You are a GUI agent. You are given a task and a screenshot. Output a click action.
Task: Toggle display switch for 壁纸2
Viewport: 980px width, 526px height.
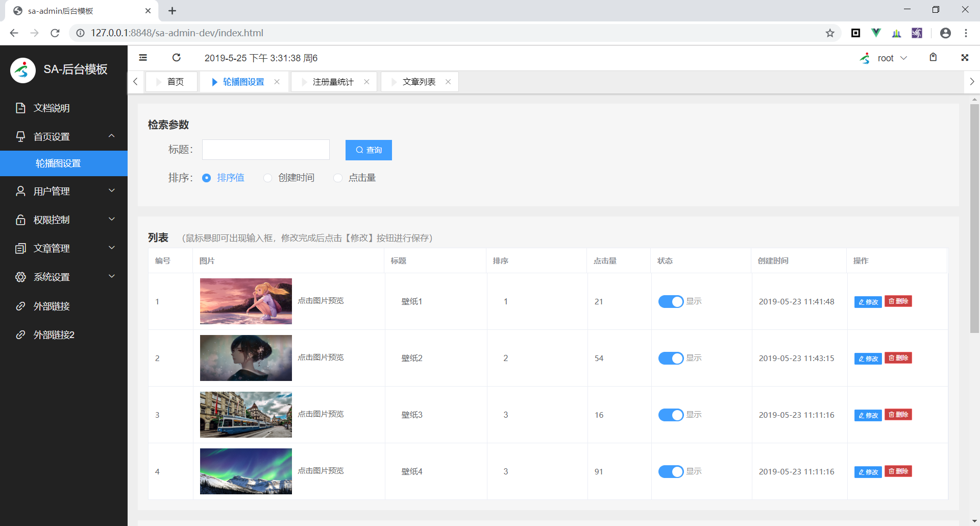671,358
